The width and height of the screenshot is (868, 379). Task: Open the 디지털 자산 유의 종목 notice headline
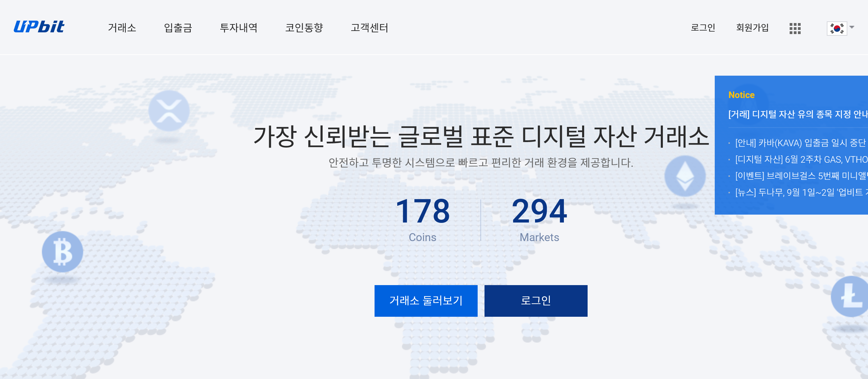coord(797,114)
